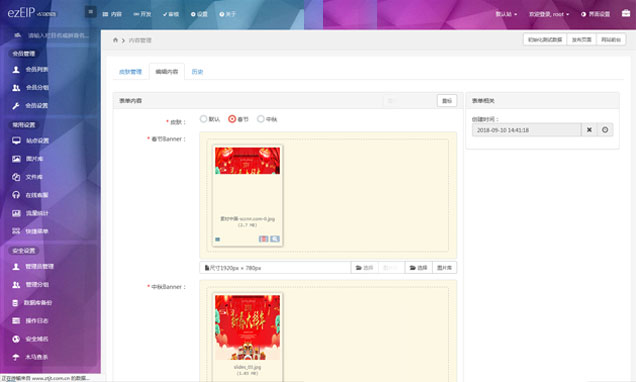Open the clock time picker button
Viewport: 636px width, 382px height.
tap(605, 130)
